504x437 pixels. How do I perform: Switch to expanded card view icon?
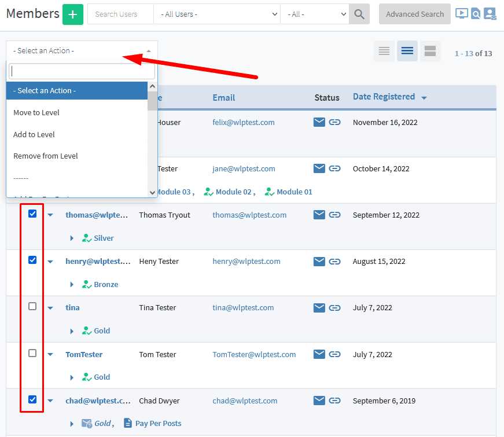coord(430,52)
